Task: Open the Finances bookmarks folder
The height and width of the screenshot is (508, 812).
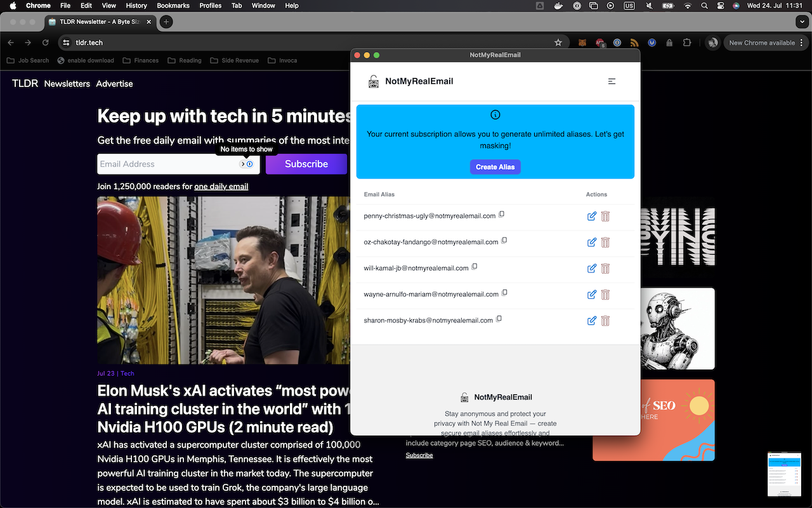Action: click(140, 60)
